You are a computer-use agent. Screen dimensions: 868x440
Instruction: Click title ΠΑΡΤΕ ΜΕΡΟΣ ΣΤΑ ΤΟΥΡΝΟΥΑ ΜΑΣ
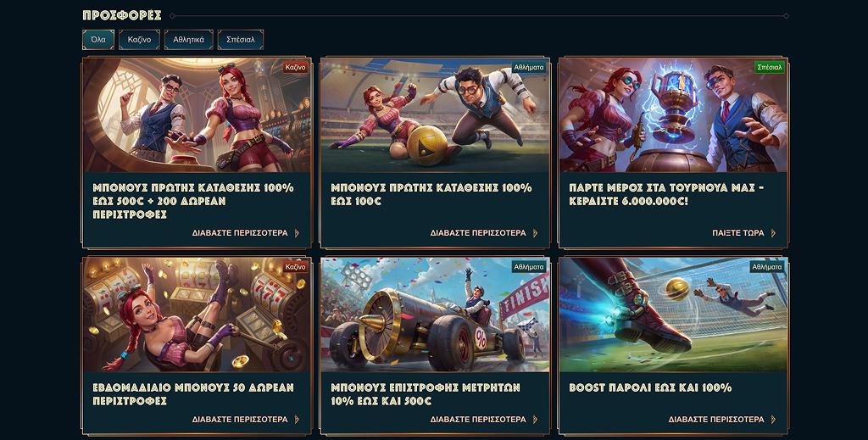(666, 194)
